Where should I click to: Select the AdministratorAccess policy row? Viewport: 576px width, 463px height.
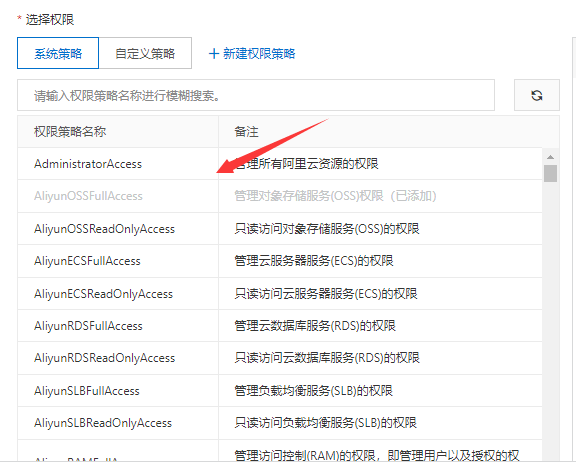tap(280, 164)
